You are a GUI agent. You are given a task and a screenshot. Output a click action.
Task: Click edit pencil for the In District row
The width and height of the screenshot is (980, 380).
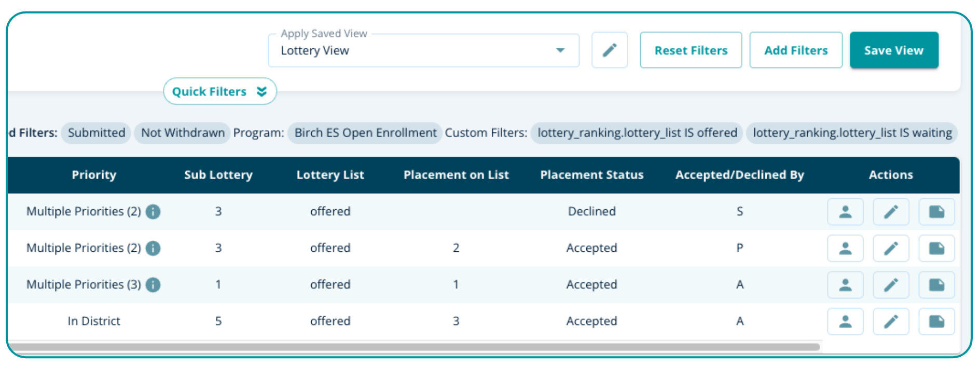[890, 321]
